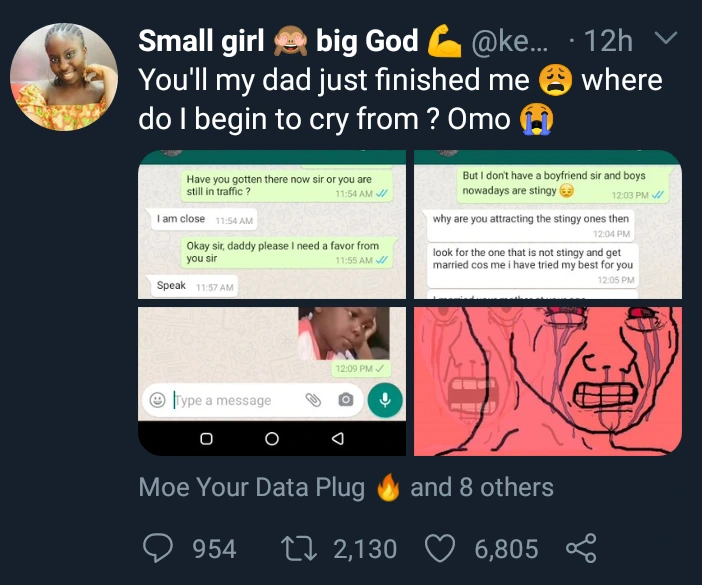
Task: Open first WhatsApp chat screenshot
Action: click(x=272, y=224)
